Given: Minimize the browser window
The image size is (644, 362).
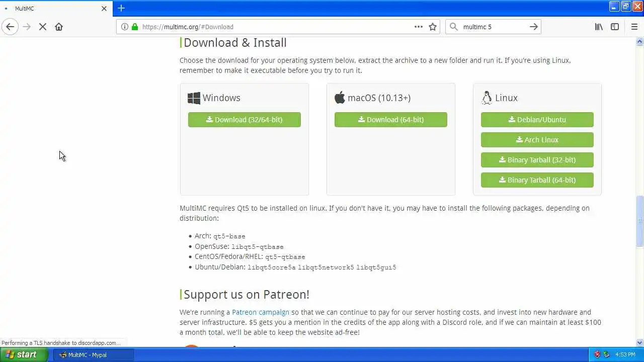Looking at the screenshot, I should [614, 7].
